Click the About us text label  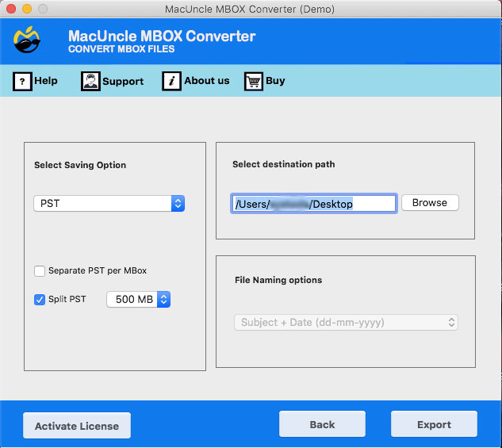pos(206,81)
